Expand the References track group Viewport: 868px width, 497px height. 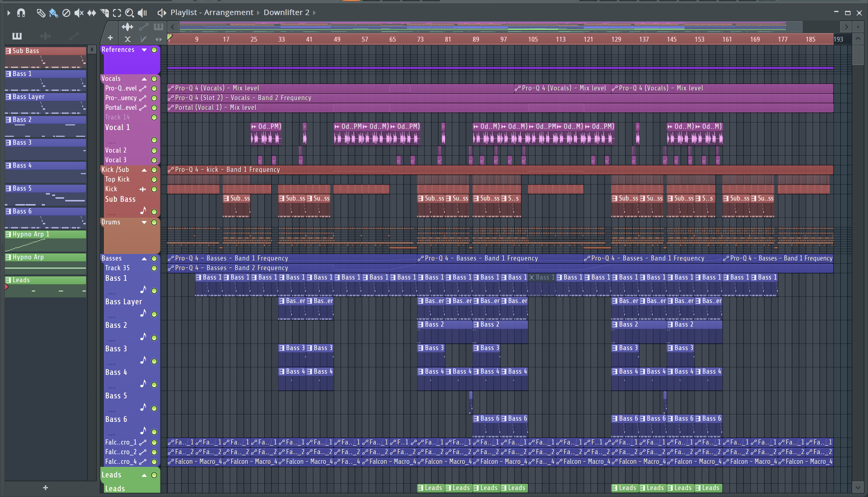click(144, 50)
